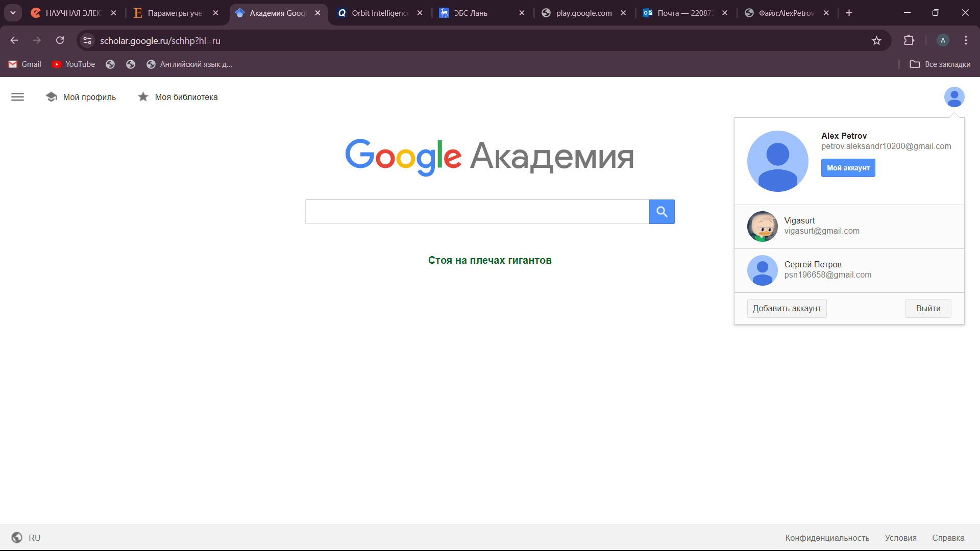Click the browser forward arrow
The height and width of the screenshot is (551, 980).
pyautogui.click(x=37, y=40)
